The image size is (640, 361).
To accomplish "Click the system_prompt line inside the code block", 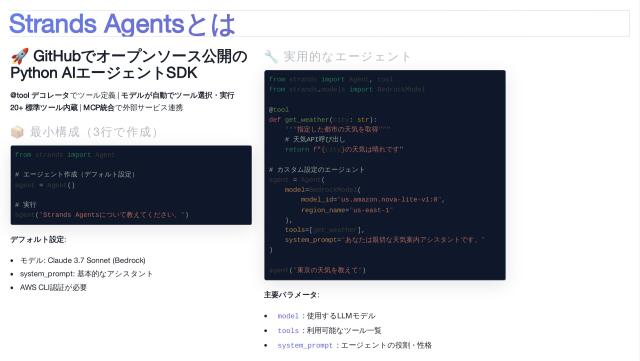I will [x=385, y=240].
